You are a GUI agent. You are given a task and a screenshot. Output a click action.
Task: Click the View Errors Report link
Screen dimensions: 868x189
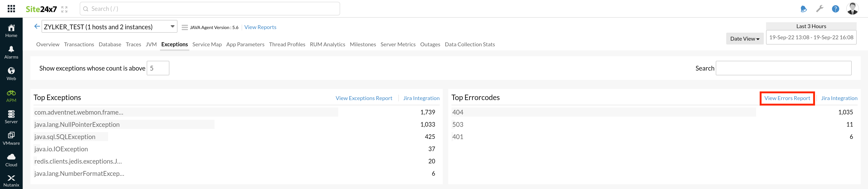click(x=787, y=98)
